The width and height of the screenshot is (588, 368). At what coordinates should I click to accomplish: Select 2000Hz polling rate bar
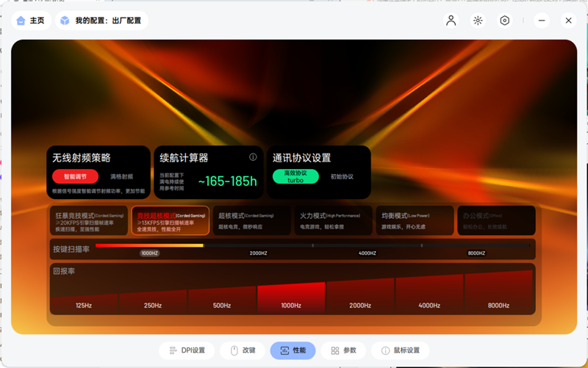click(x=360, y=296)
